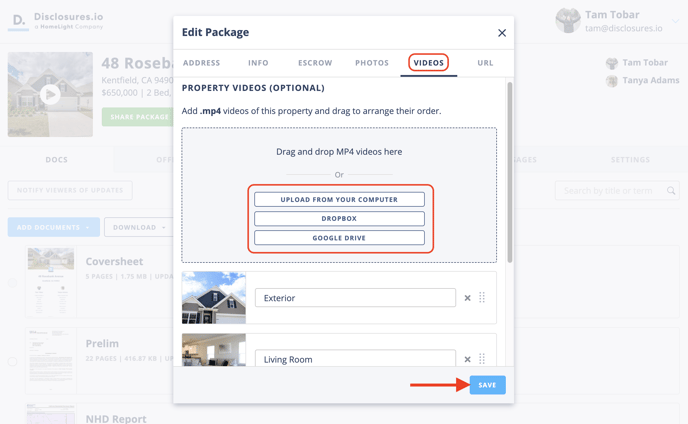Click Tam Tobar's agent avatar
688x424 pixels.
(612, 63)
